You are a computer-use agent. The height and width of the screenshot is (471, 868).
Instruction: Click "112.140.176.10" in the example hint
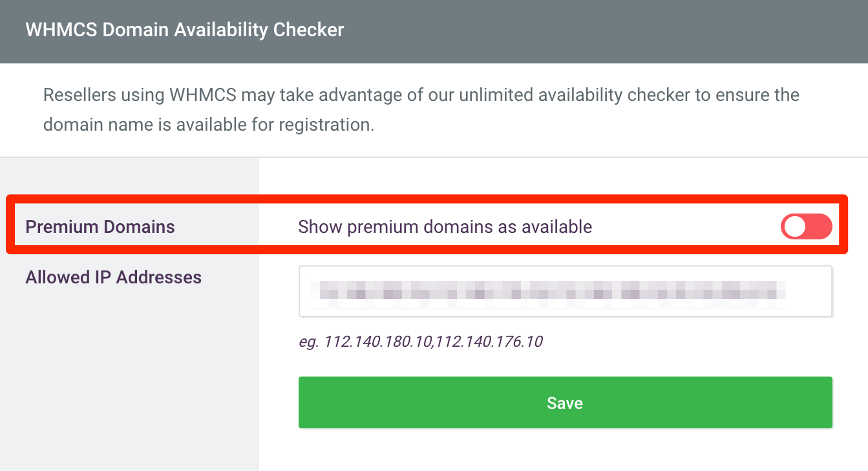click(489, 341)
